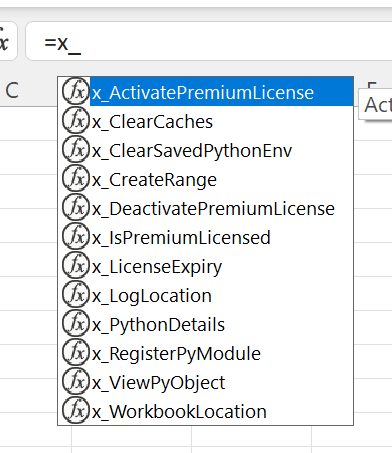Click inside the formula bar showing =x_
The image size is (392, 453).
(209, 41)
